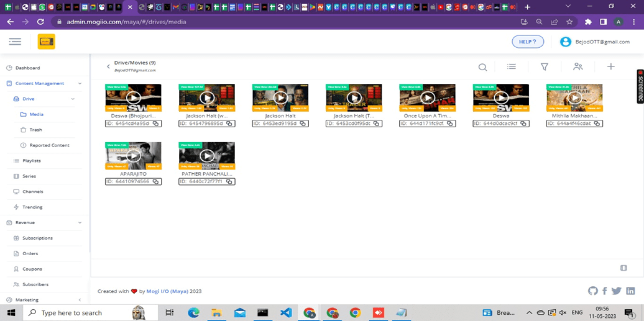The height and width of the screenshot is (321, 644).
Task: Play Deswa (Bhojpuri) video thumbnail
Action: pos(133,97)
